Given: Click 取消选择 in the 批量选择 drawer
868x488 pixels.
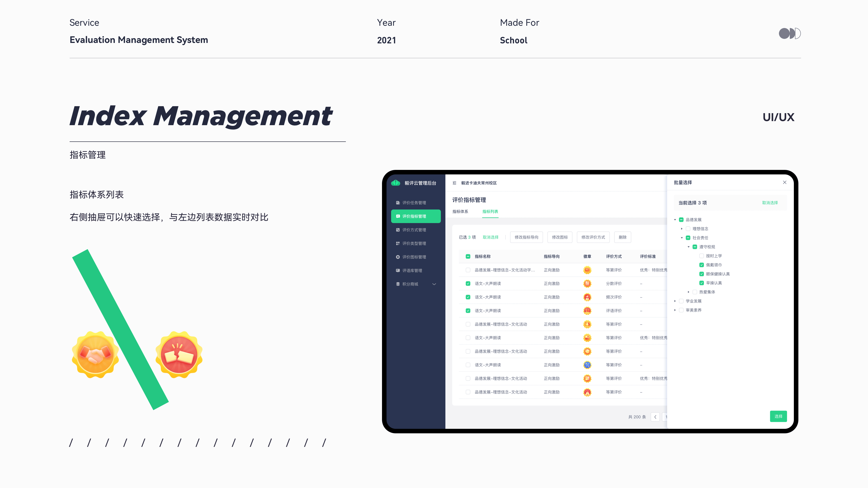Looking at the screenshot, I should [770, 203].
